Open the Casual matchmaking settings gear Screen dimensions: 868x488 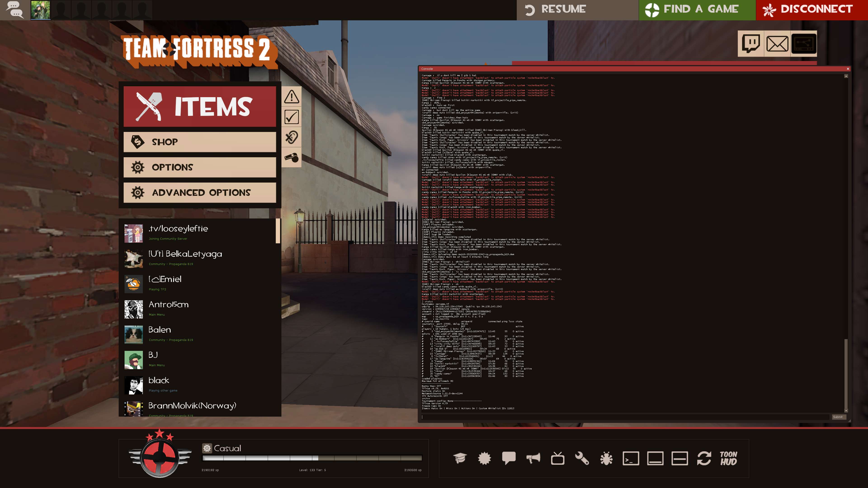207,448
